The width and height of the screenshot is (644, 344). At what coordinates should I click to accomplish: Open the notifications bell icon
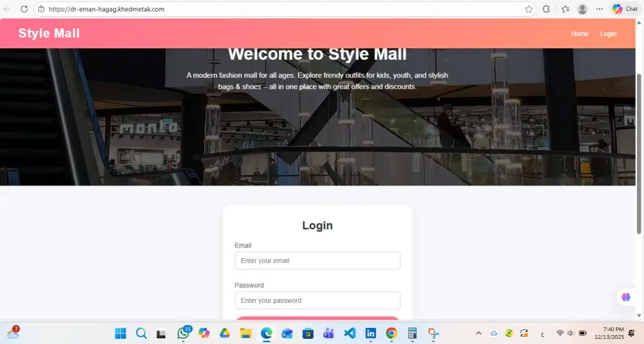click(632, 333)
